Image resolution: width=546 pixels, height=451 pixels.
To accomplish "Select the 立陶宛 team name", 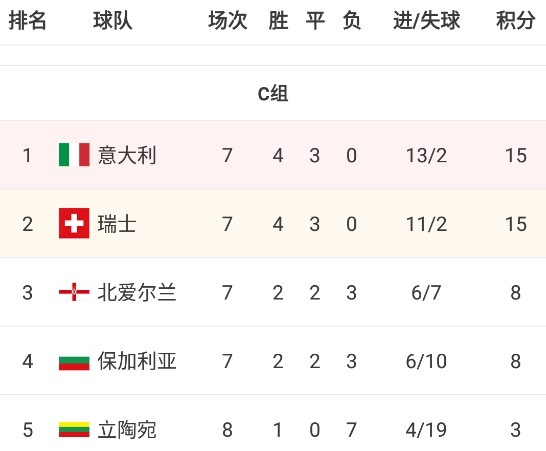I will coord(127,429).
